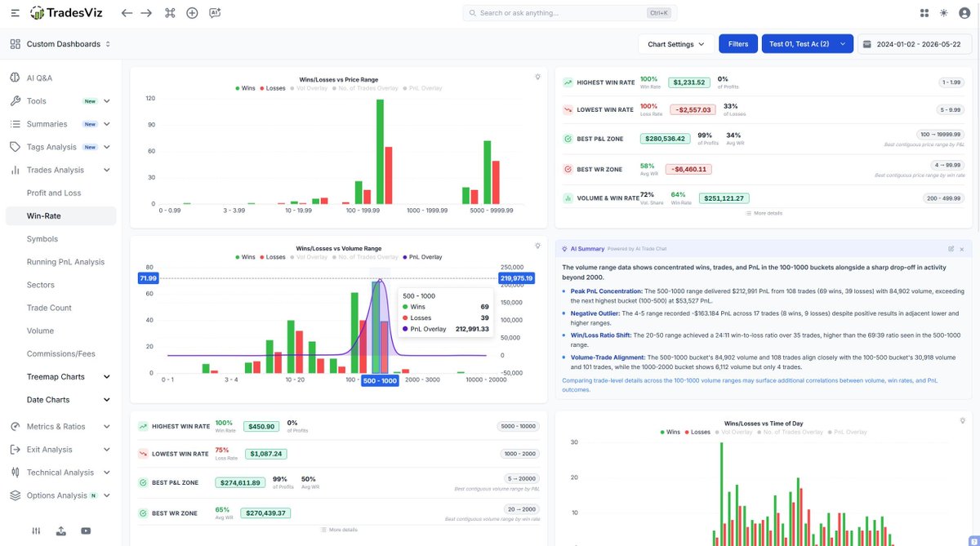Click the Exit Analysis icon
Viewport: 980px width, 546px height.
[x=15, y=449]
